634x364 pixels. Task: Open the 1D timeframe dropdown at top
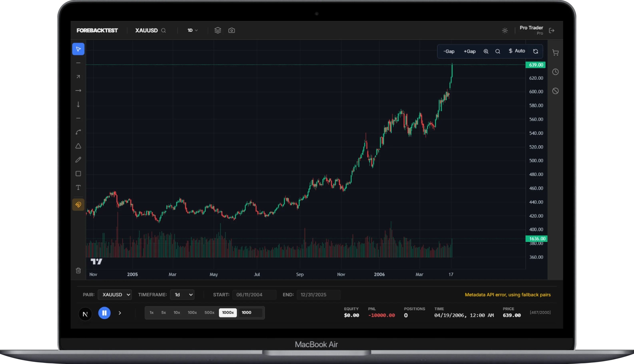192,30
